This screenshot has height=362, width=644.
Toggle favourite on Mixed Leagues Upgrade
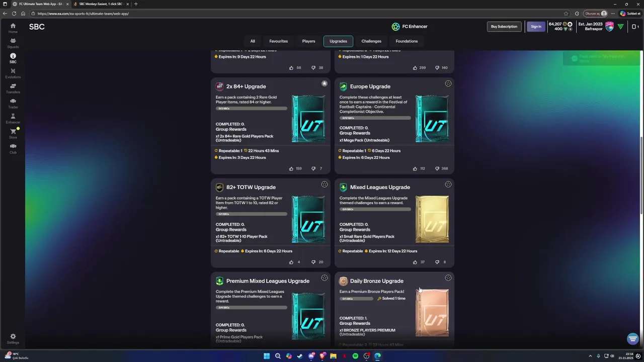click(448, 185)
